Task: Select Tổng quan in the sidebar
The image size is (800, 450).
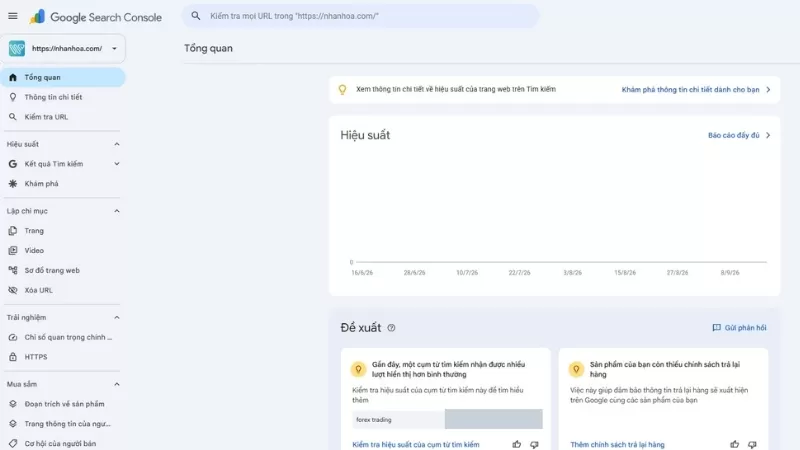Action: click(x=62, y=78)
